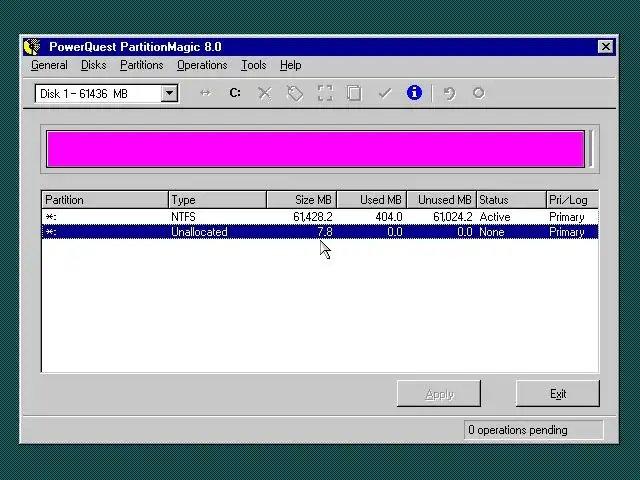Screen dimensions: 640x480
Task: Click the Pri/Log column header
Action: [x=572, y=200]
